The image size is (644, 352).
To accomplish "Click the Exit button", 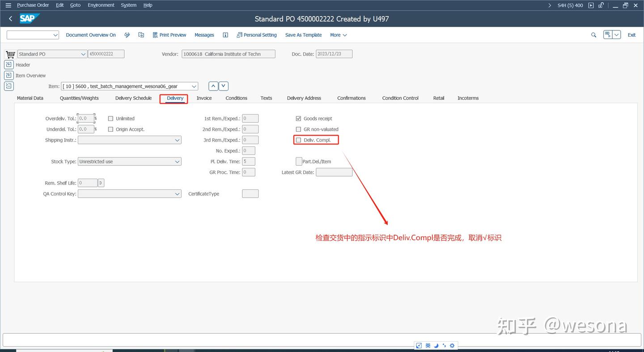I will coord(631,35).
